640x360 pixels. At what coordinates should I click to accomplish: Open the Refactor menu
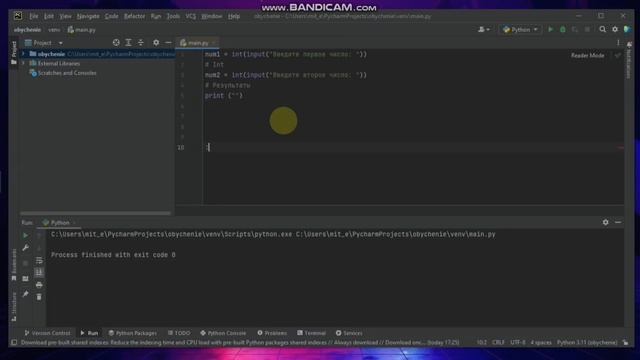134,16
